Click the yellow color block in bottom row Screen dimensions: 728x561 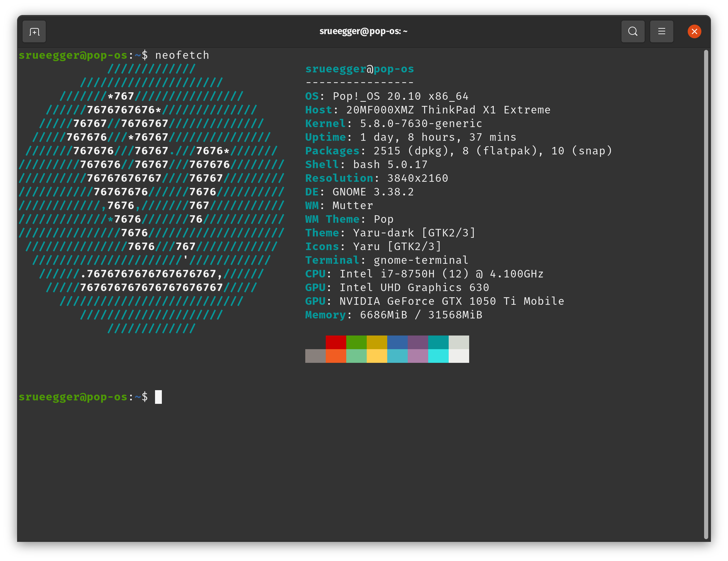377,356
